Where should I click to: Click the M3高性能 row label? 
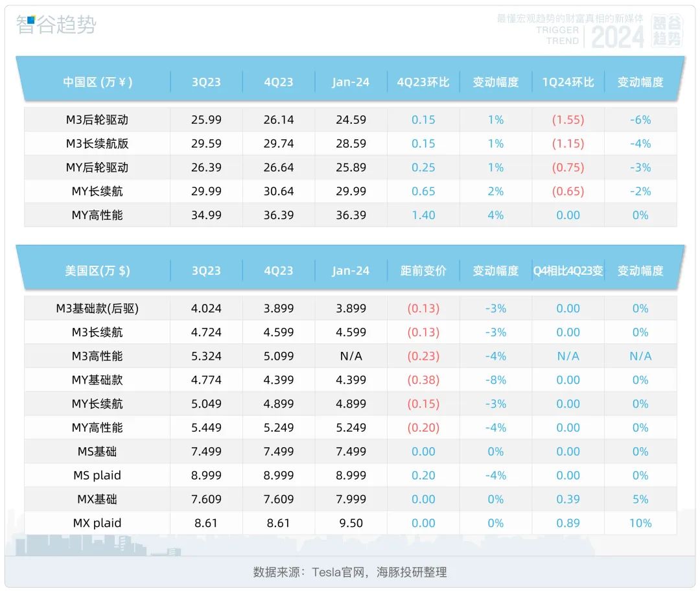click(97, 356)
